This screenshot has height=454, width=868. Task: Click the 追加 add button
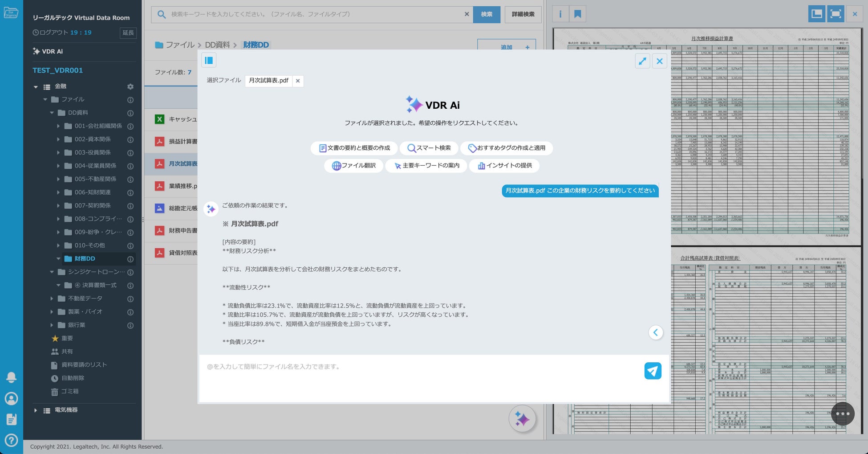point(507,45)
